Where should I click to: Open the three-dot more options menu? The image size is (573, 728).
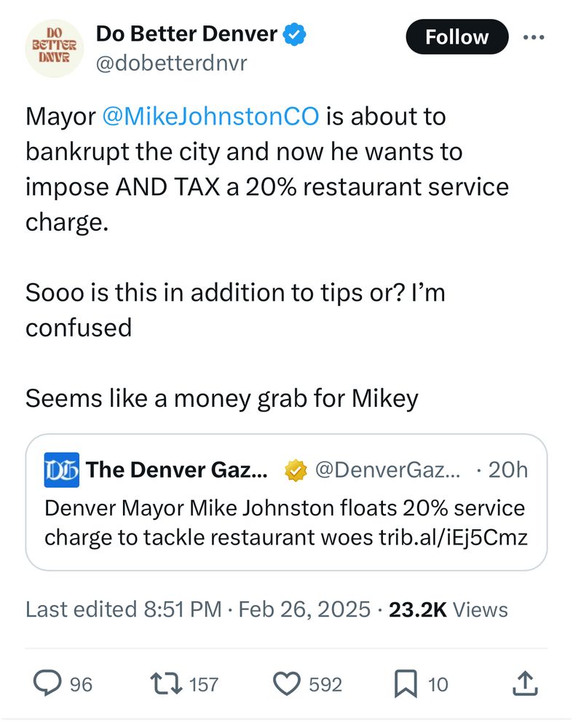tap(534, 37)
